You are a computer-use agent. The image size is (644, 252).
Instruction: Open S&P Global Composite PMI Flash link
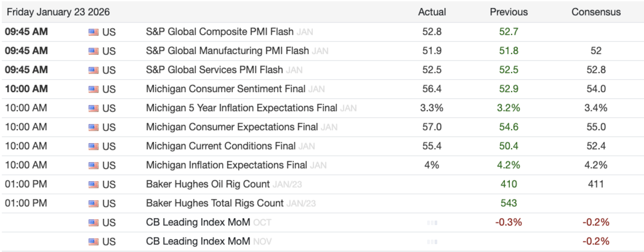tap(219, 32)
